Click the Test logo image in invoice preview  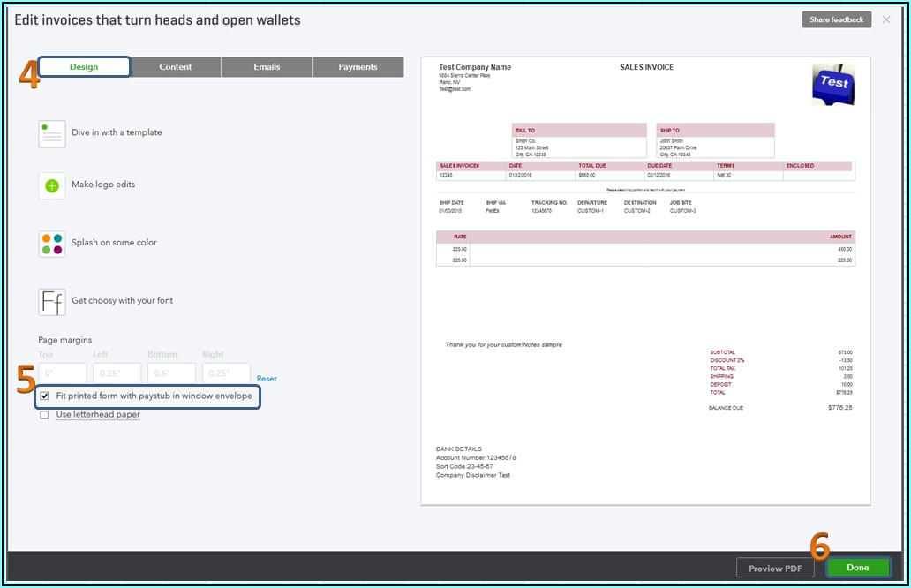coord(832,84)
